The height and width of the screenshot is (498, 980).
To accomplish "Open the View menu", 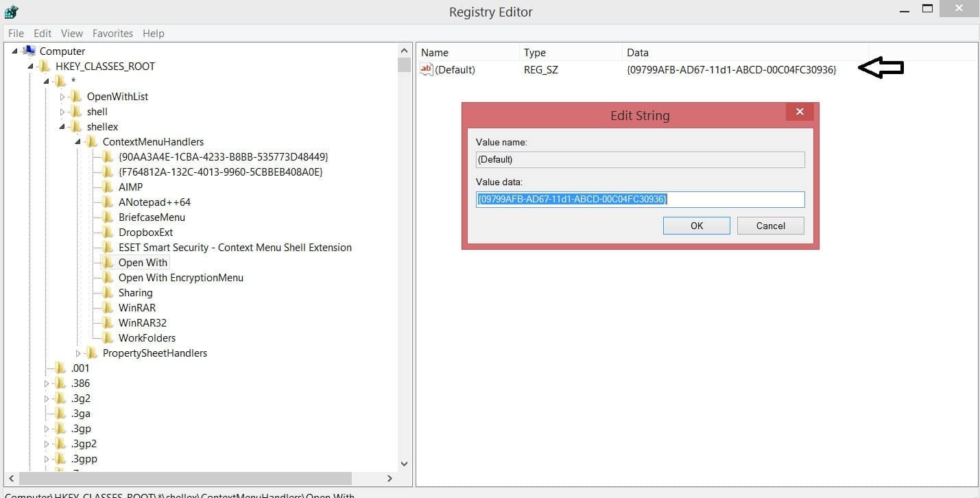I will coord(72,33).
